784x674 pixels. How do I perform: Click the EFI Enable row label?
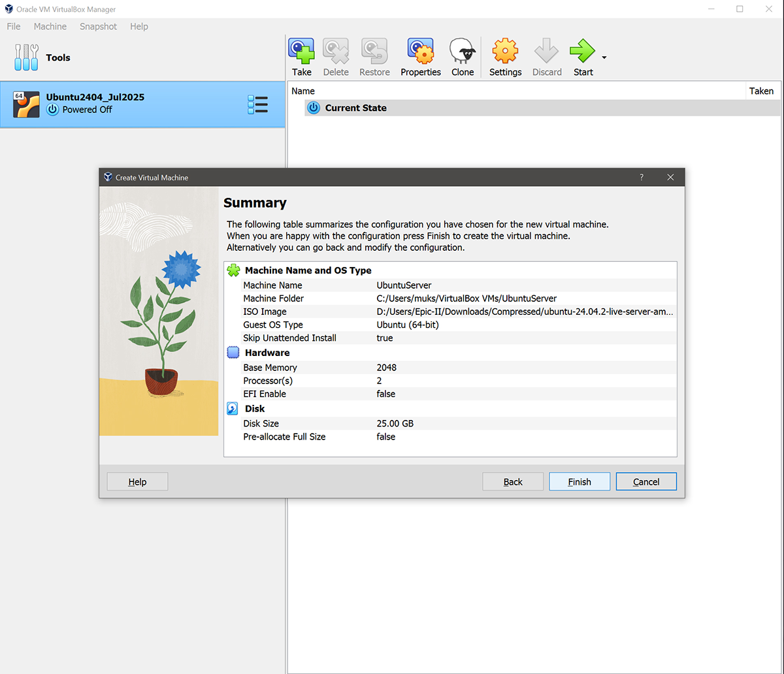(265, 394)
